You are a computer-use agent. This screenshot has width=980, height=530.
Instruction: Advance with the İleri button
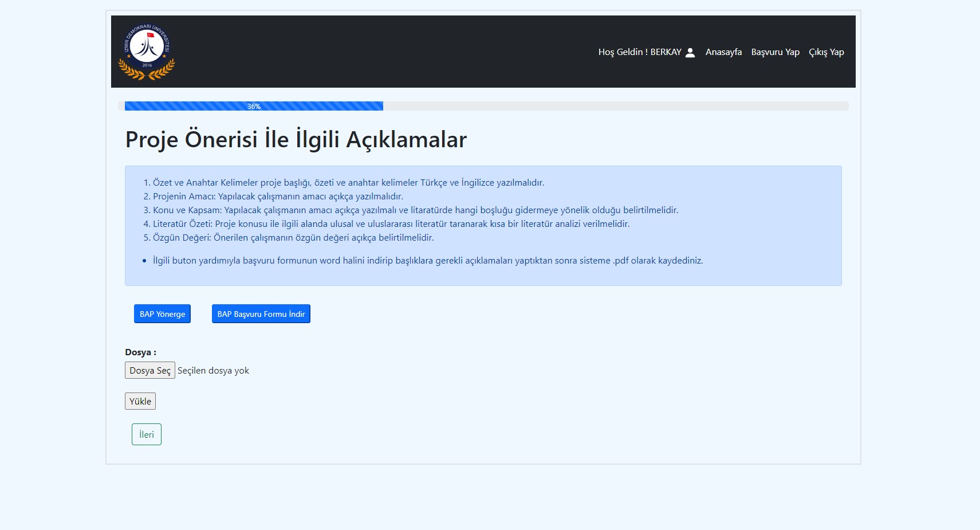click(146, 434)
